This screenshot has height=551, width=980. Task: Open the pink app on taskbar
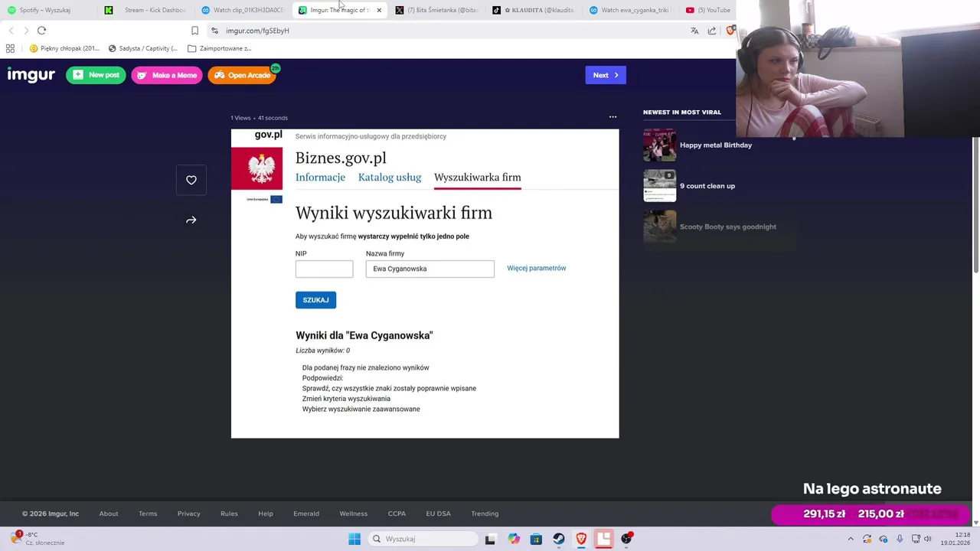coord(604,539)
